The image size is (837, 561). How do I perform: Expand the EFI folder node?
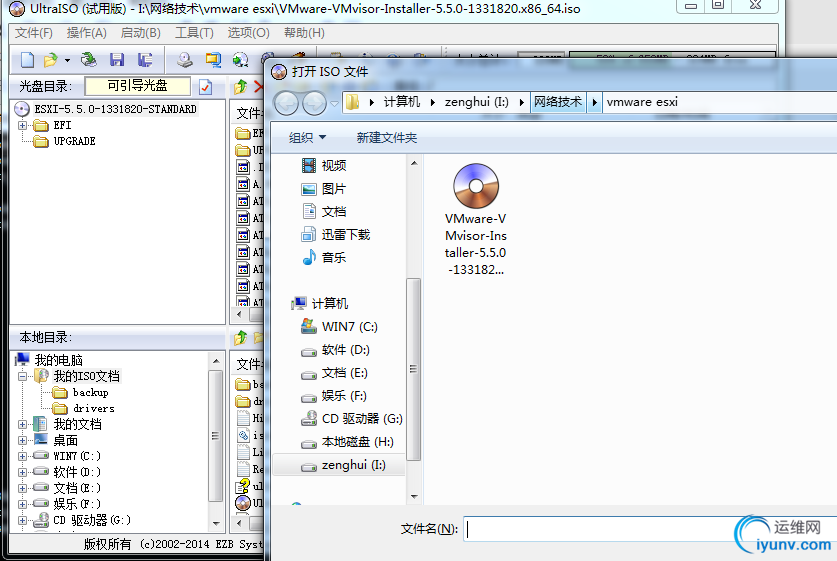(x=22, y=125)
